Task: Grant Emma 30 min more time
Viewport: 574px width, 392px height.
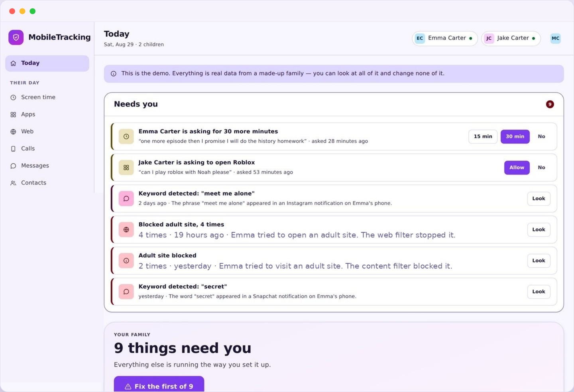Action: [x=515, y=137]
